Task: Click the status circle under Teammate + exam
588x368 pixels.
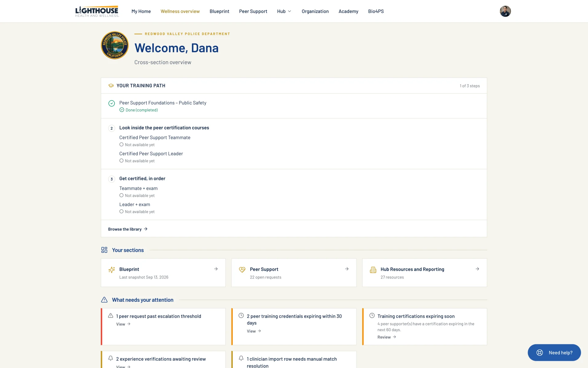Action: (122, 195)
